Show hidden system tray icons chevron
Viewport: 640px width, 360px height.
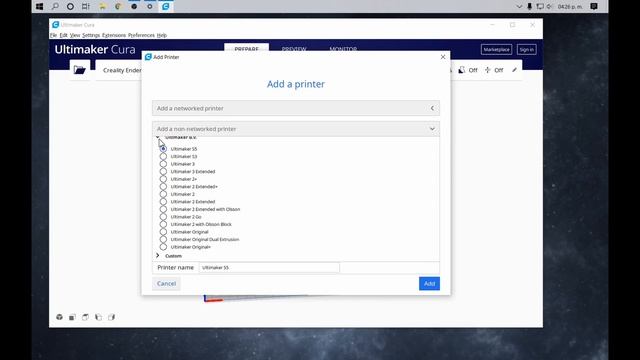pos(519,7)
